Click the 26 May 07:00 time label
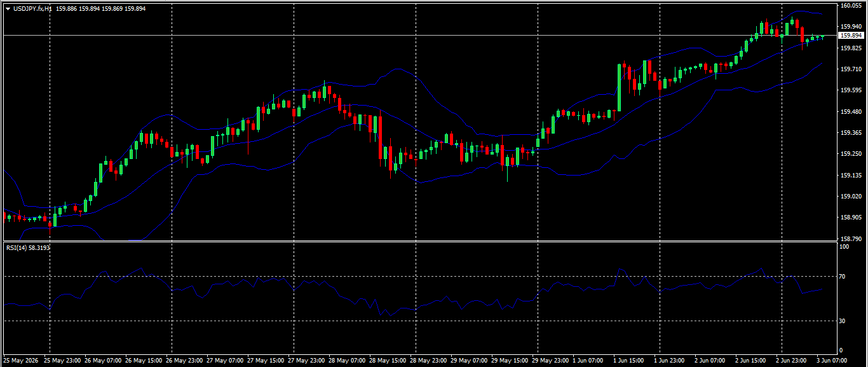The image size is (868, 367). (x=103, y=360)
